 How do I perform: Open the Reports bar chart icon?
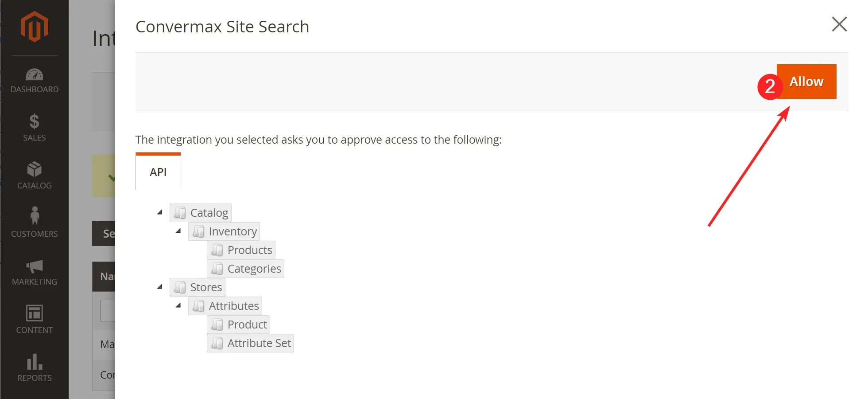[34, 362]
